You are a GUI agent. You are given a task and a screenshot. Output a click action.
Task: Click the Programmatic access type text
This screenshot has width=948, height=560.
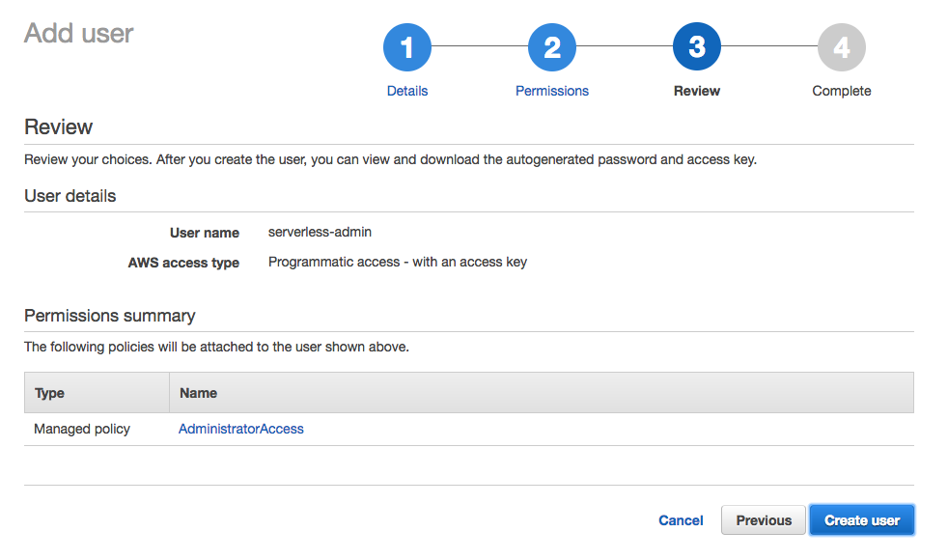[397, 262]
